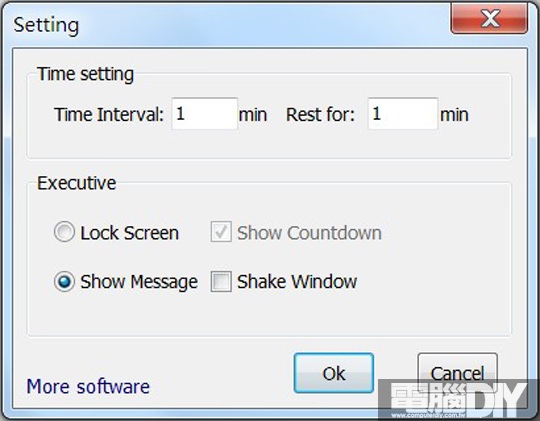
Task: Focus the Time Interval minutes field
Action: pos(205,114)
